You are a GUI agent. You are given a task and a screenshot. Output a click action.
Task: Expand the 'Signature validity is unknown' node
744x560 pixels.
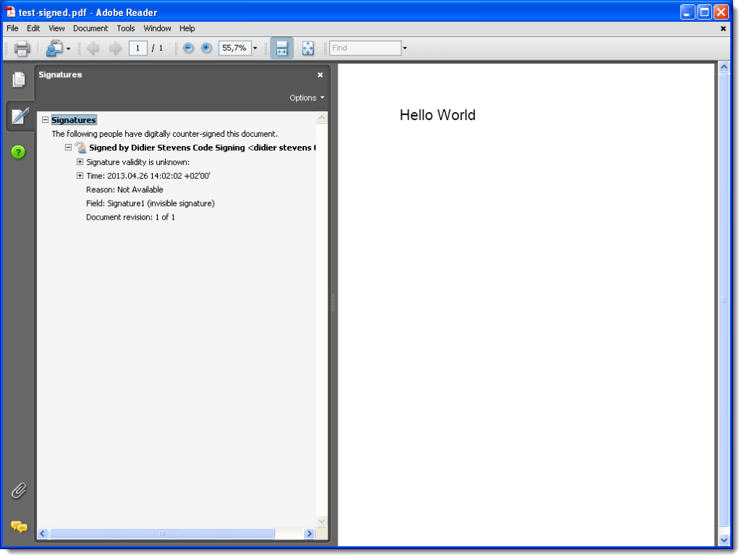[x=80, y=162]
